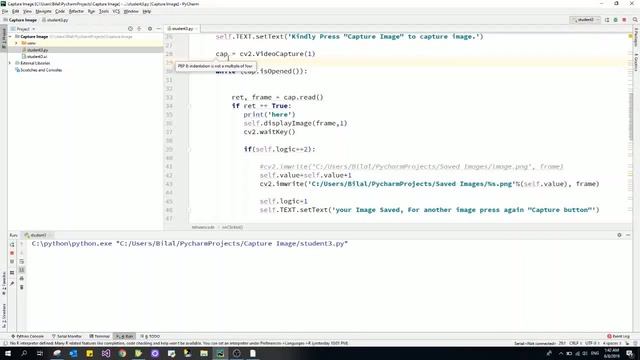Open the Python Console tool window

[x=27, y=337]
